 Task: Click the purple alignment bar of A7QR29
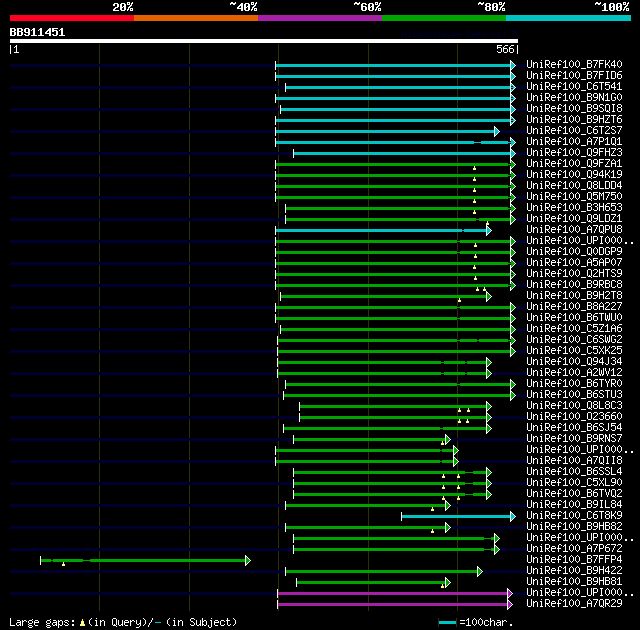point(395,605)
